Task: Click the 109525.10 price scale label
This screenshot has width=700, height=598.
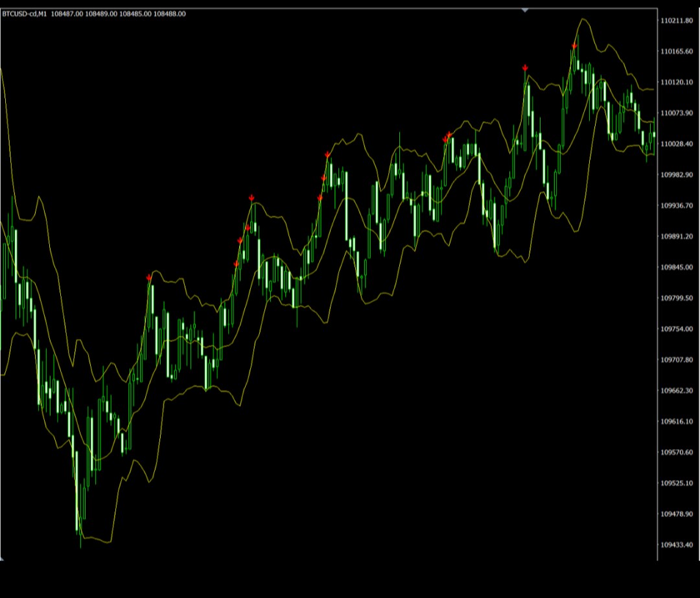Action: [x=677, y=483]
